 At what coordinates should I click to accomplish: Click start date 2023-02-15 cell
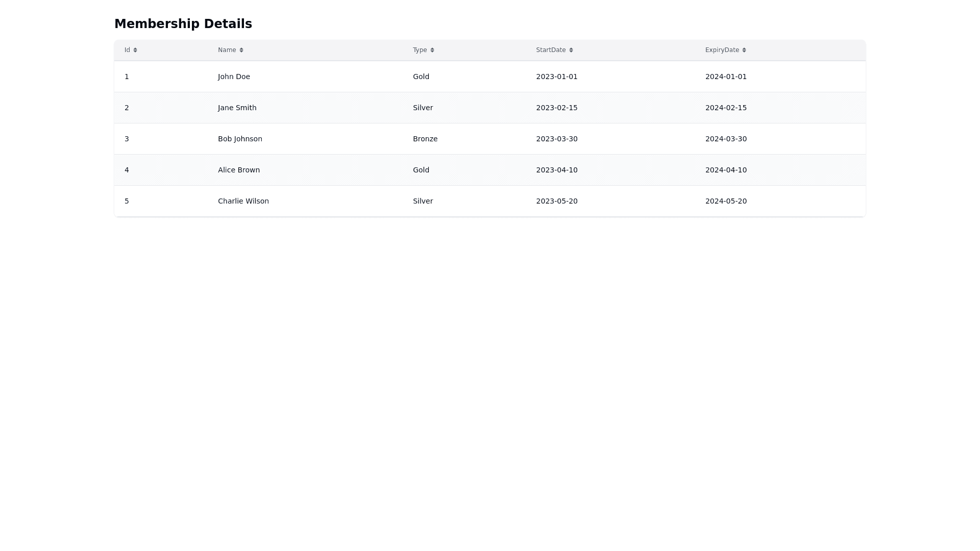[556, 108]
